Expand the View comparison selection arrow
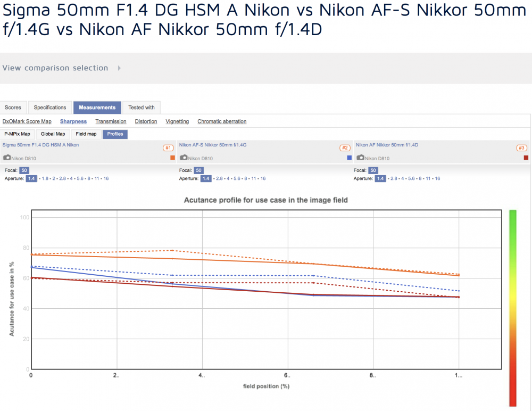532x411 pixels. (119, 68)
